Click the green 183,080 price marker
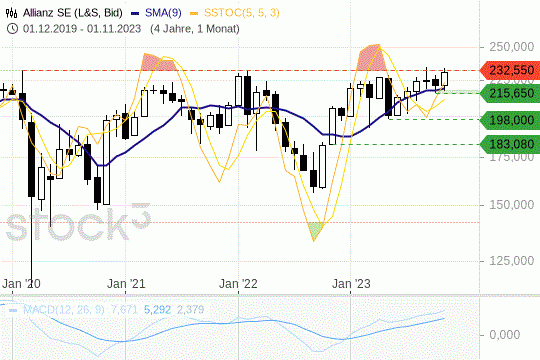 [510, 144]
